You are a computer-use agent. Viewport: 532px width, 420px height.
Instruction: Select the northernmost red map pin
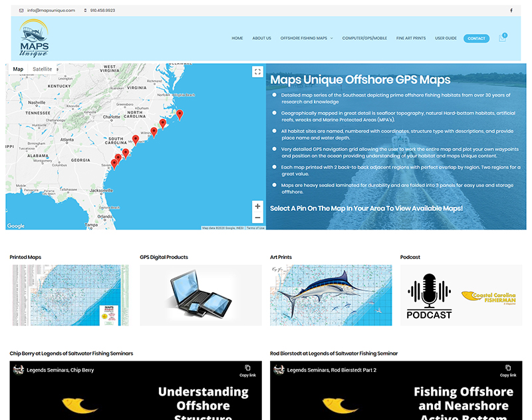coord(180,114)
